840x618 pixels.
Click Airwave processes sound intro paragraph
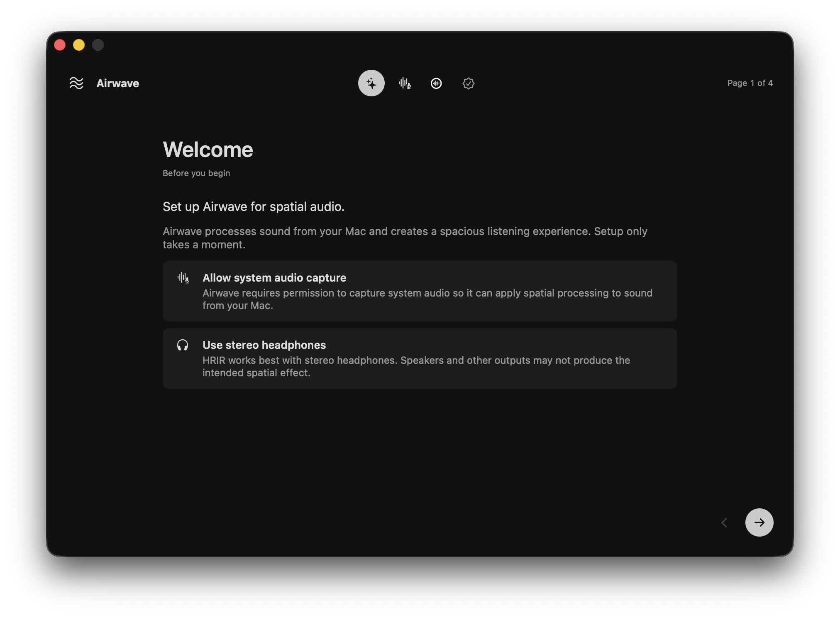tap(405, 238)
